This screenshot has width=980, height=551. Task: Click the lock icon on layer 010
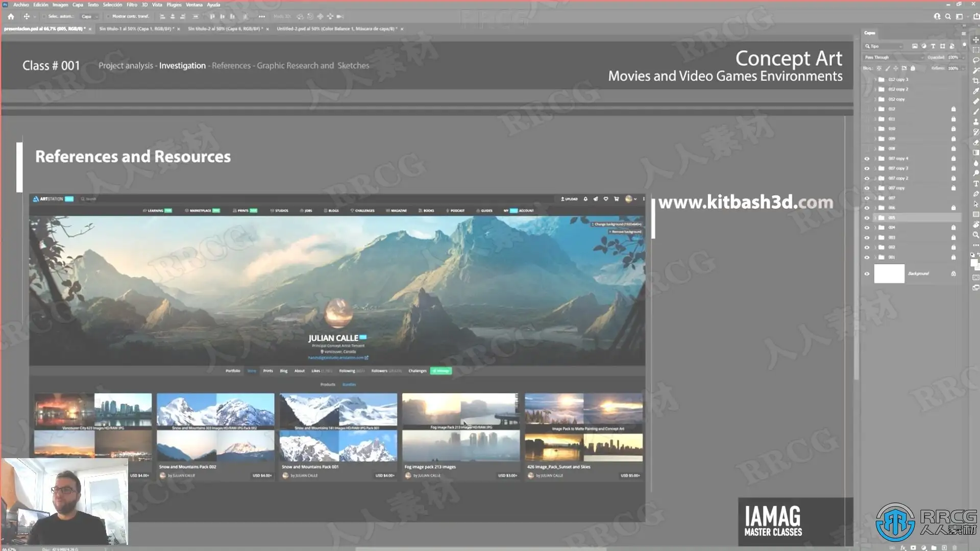953,129
